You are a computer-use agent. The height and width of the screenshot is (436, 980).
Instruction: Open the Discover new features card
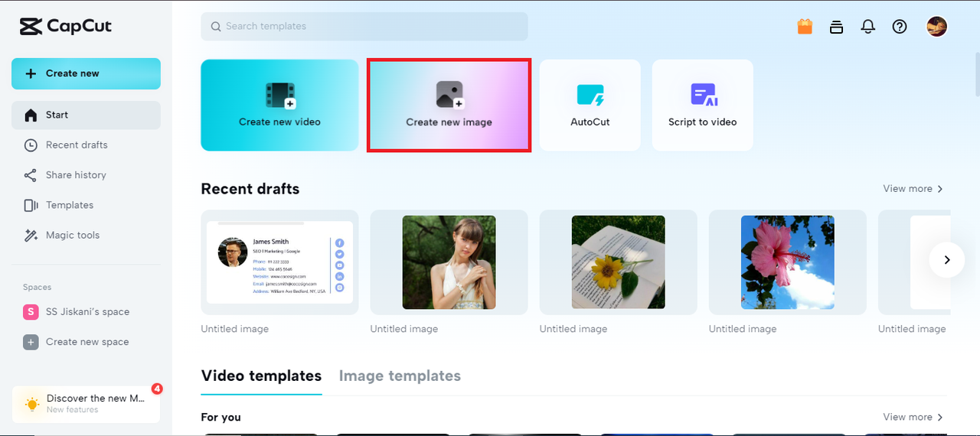tap(86, 404)
